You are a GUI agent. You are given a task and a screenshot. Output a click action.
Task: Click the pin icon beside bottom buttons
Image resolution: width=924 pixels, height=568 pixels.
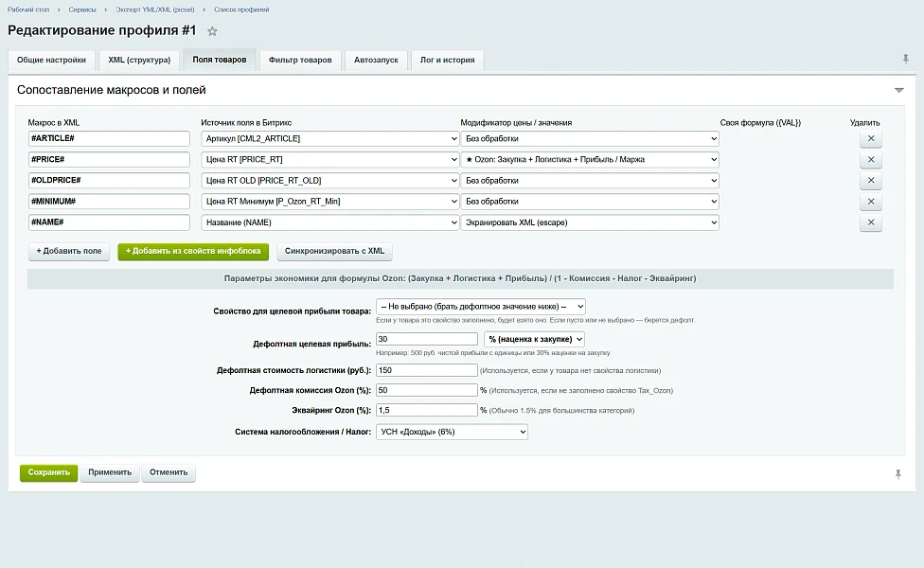898,473
